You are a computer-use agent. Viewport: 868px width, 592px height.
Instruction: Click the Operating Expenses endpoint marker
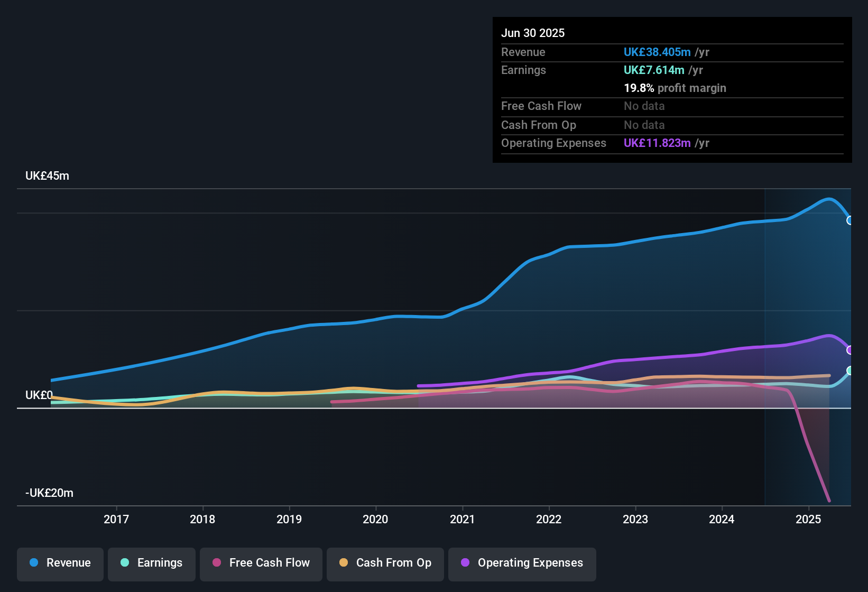(x=850, y=349)
